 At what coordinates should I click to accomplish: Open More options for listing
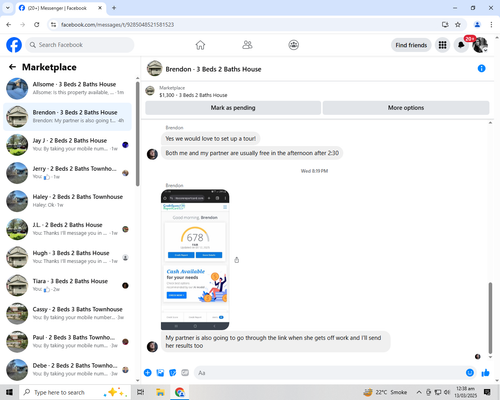[x=406, y=108]
